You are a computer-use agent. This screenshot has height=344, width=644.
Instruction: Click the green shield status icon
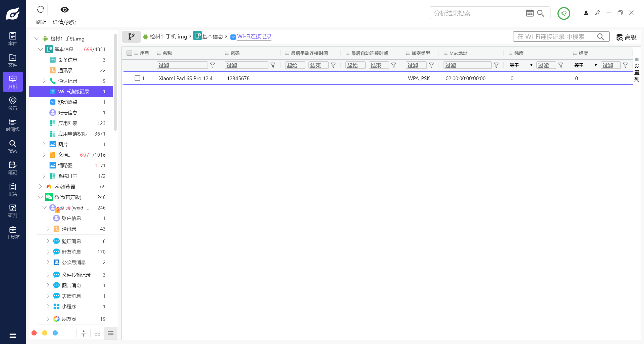coord(563,13)
